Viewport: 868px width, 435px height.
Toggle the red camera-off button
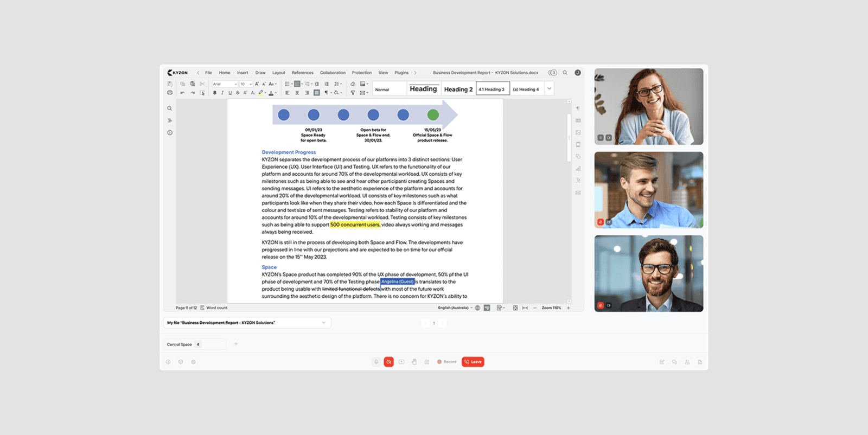(x=388, y=362)
